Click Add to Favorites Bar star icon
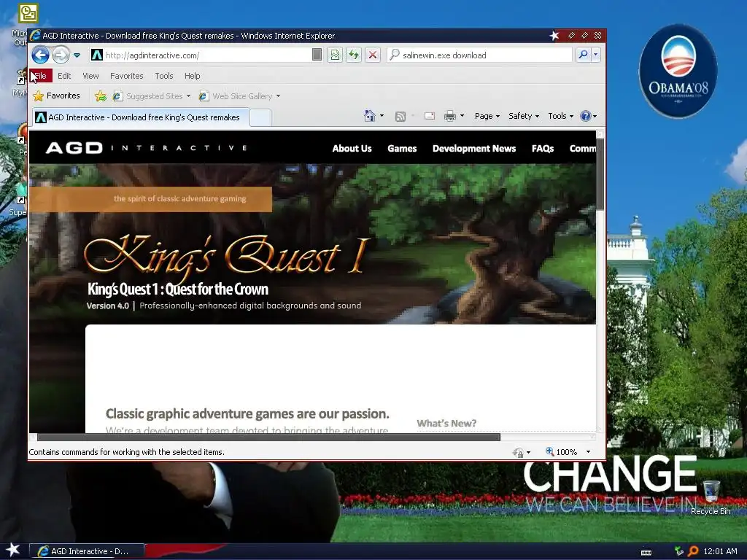 click(101, 96)
